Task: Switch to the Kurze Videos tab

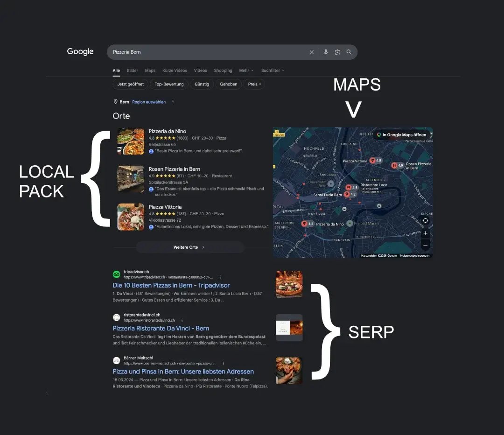Action: click(175, 70)
